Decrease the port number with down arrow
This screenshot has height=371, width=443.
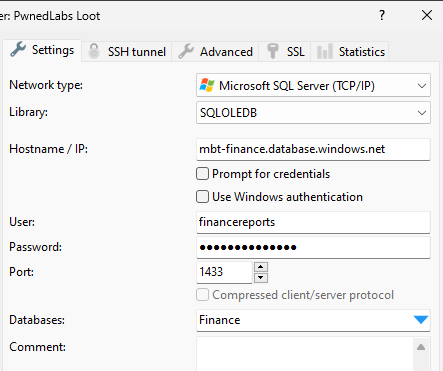coord(261,277)
